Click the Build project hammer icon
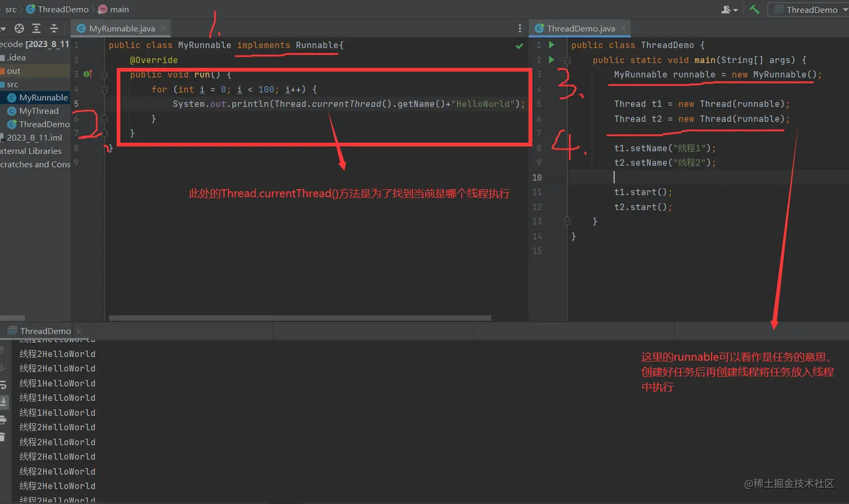 754,10
